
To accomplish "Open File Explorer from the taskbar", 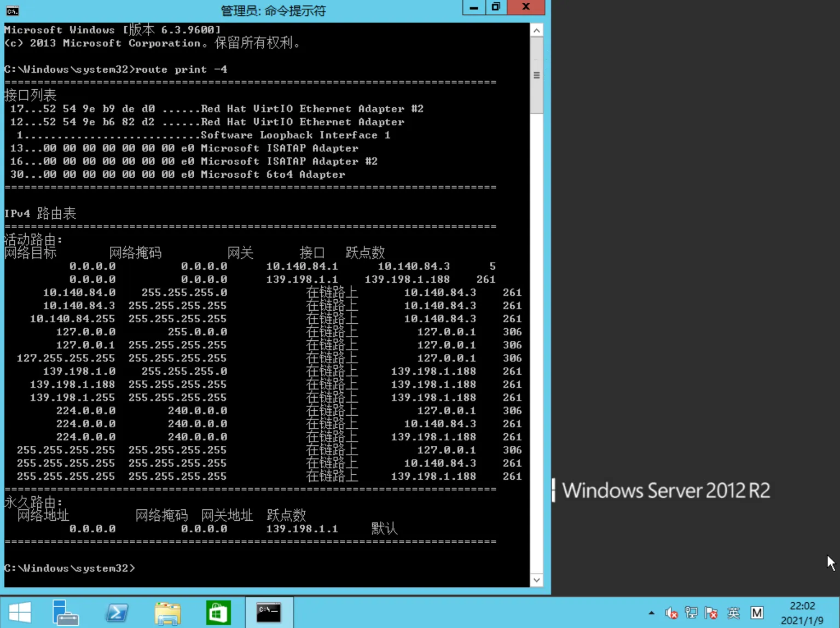I will pos(167,612).
